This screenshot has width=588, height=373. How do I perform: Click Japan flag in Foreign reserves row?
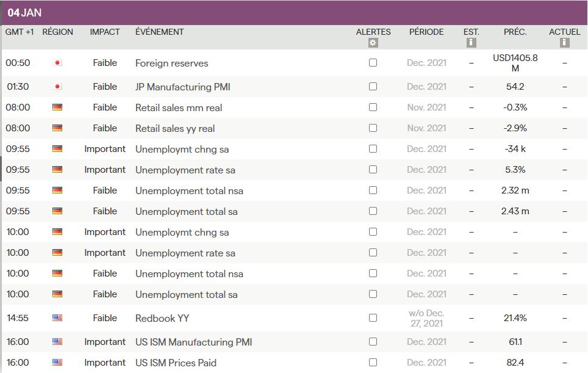point(57,63)
